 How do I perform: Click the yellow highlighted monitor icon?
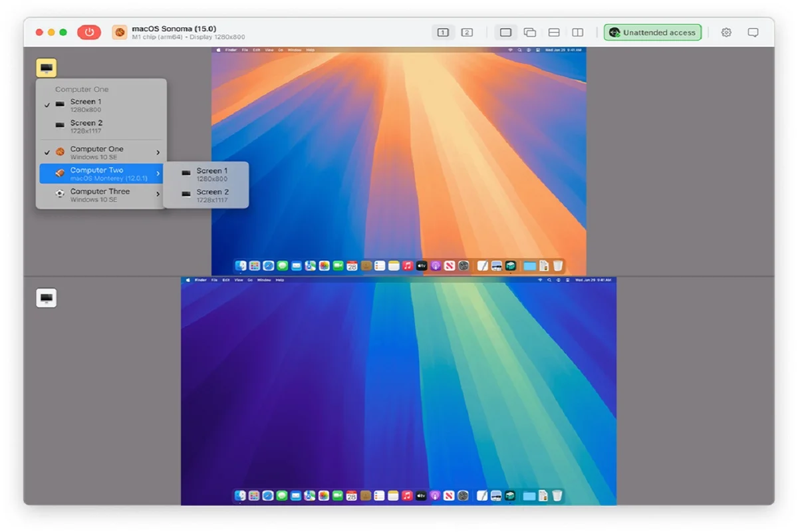(47, 68)
